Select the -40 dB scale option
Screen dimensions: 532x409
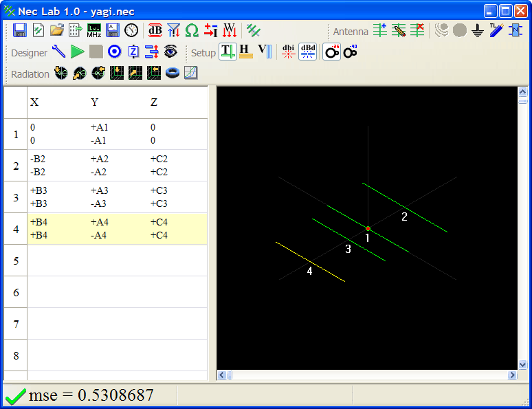350,52
